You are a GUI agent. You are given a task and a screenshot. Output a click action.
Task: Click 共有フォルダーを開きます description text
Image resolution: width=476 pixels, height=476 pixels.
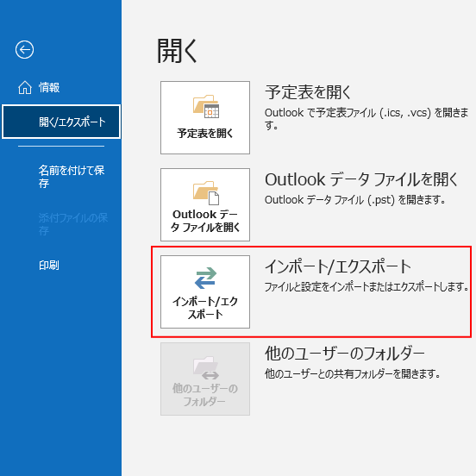click(352, 373)
